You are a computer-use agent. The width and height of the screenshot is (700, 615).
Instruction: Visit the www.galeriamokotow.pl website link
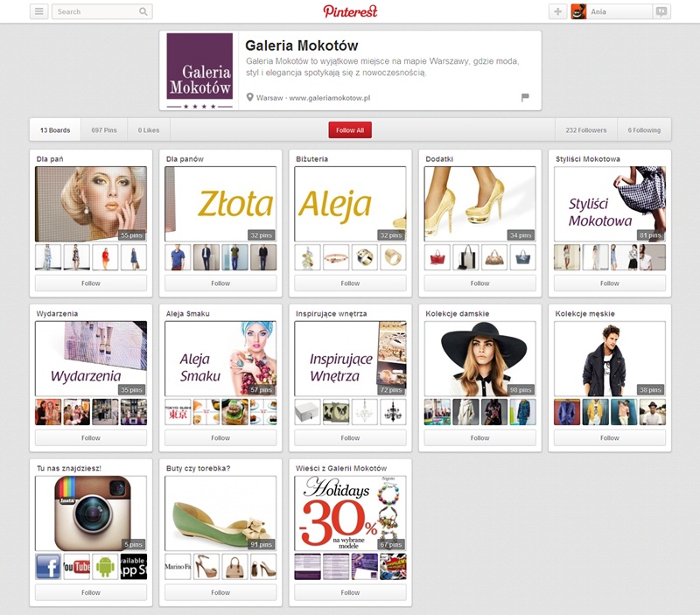click(330, 98)
